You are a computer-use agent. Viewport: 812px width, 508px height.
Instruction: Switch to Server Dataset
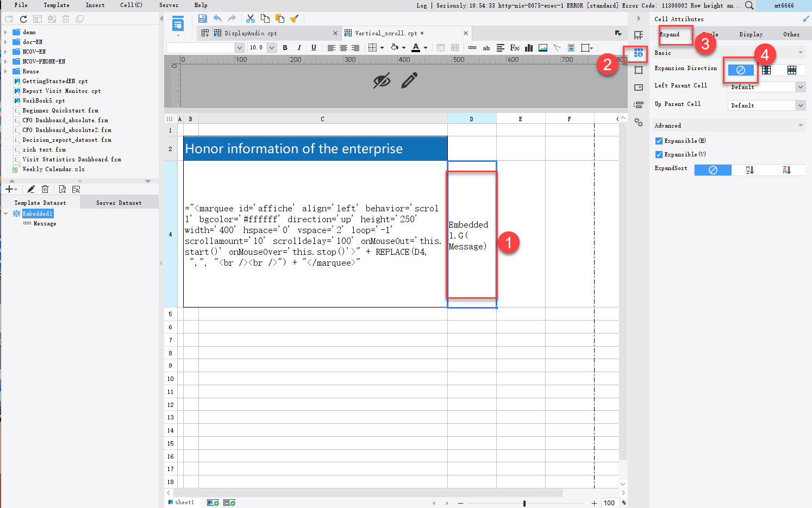(118, 202)
